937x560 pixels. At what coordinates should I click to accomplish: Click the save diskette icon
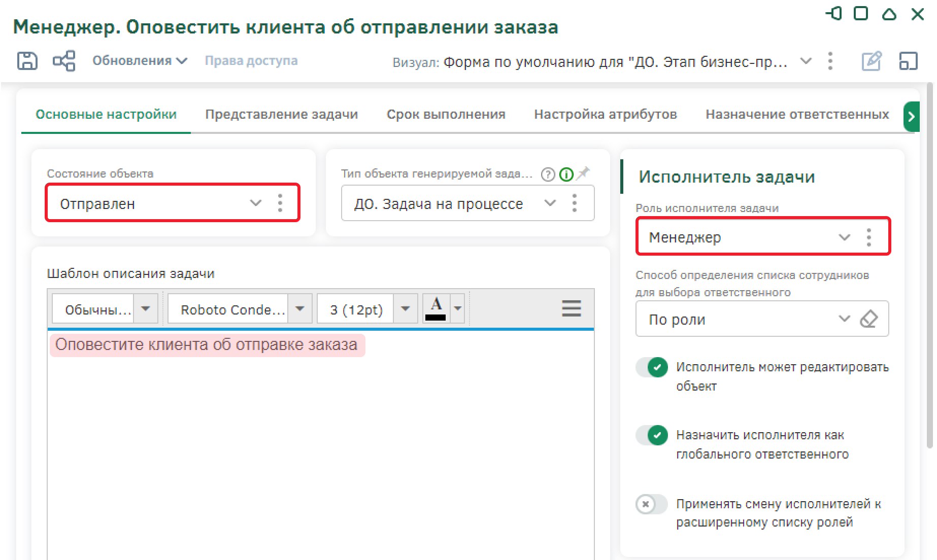coord(27,61)
